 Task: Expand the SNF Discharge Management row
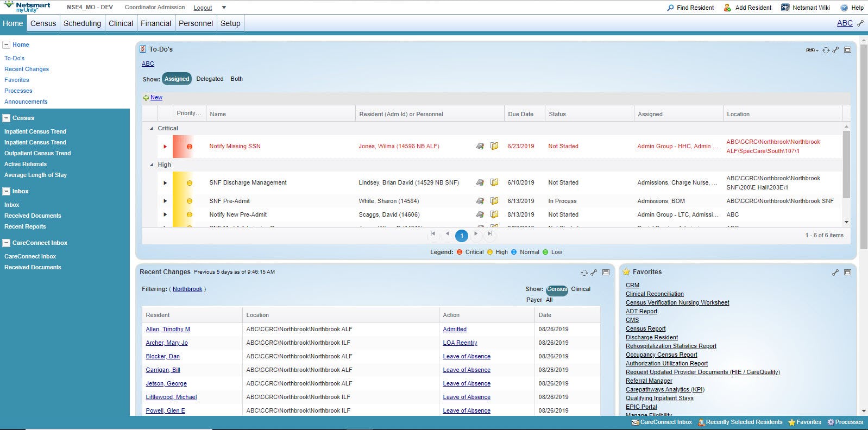[165, 183]
